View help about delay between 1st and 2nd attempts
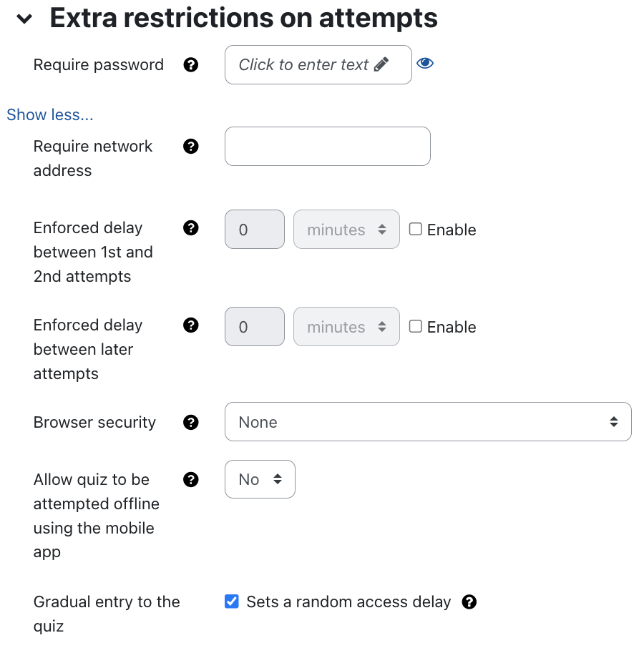Screen dimensions: 644x648 [191, 227]
